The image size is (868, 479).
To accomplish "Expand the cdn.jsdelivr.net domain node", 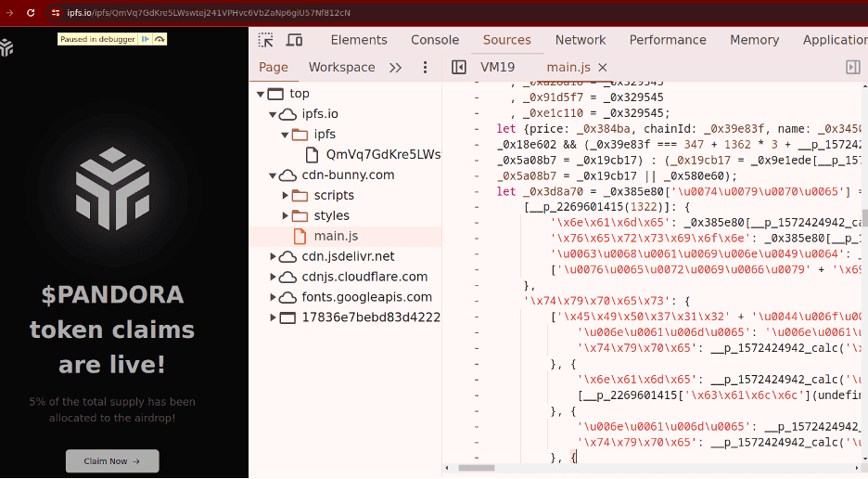I will point(274,256).
